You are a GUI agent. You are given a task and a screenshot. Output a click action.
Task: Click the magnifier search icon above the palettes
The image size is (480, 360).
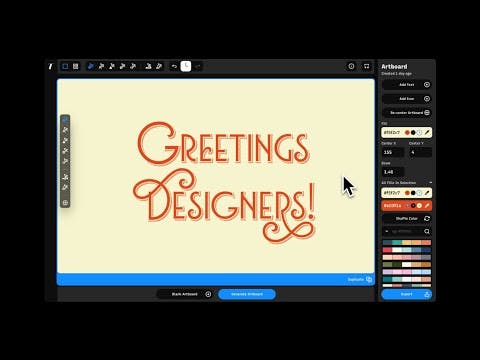[427, 231]
